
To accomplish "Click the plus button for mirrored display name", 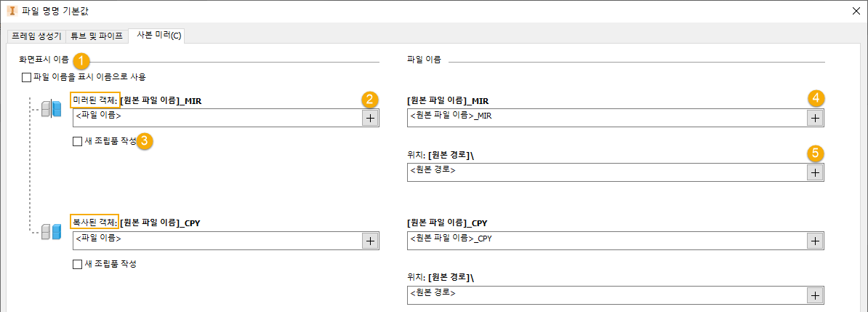I will click(x=370, y=119).
